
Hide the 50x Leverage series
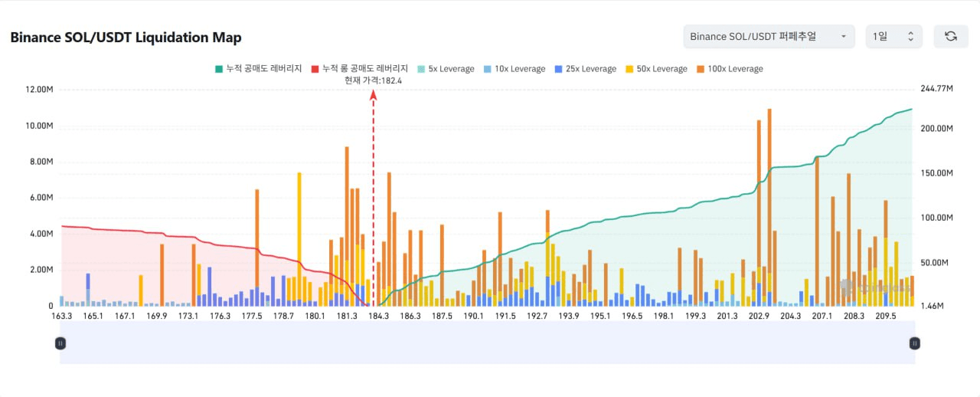click(x=655, y=69)
